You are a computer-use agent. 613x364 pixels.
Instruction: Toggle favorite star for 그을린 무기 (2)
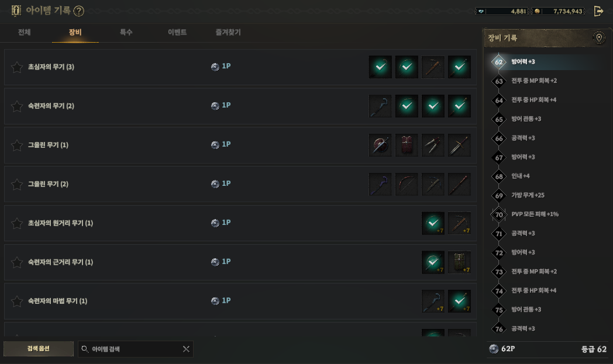coord(17,185)
